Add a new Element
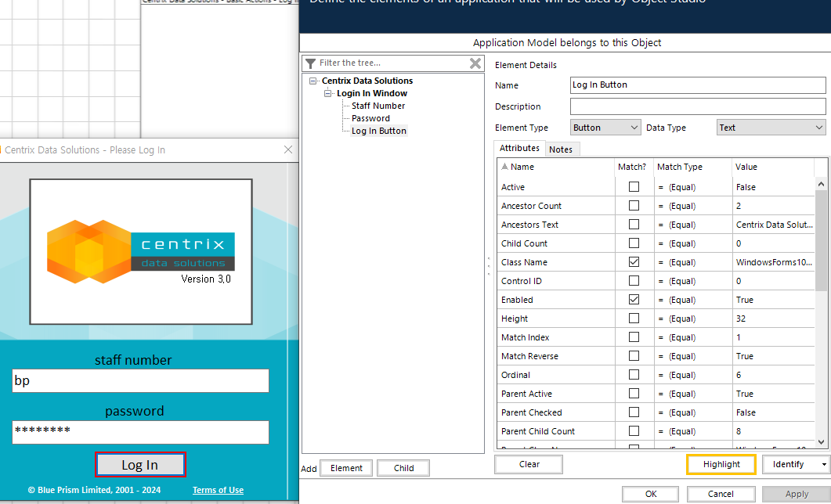The height and width of the screenshot is (504, 831). click(347, 468)
